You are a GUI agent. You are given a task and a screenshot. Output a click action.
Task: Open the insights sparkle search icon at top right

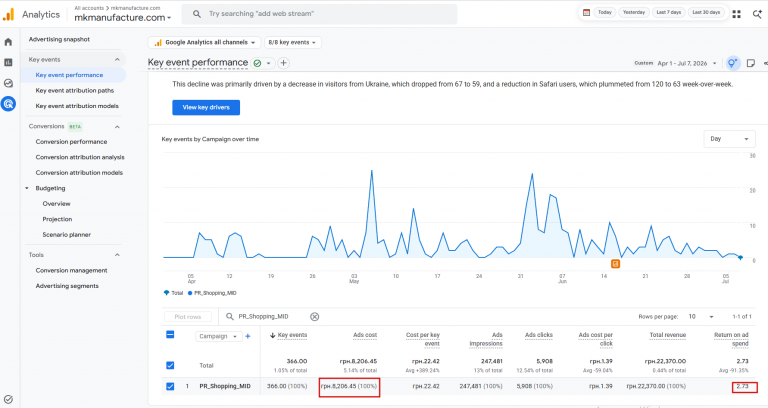click(x=757, y=14)
